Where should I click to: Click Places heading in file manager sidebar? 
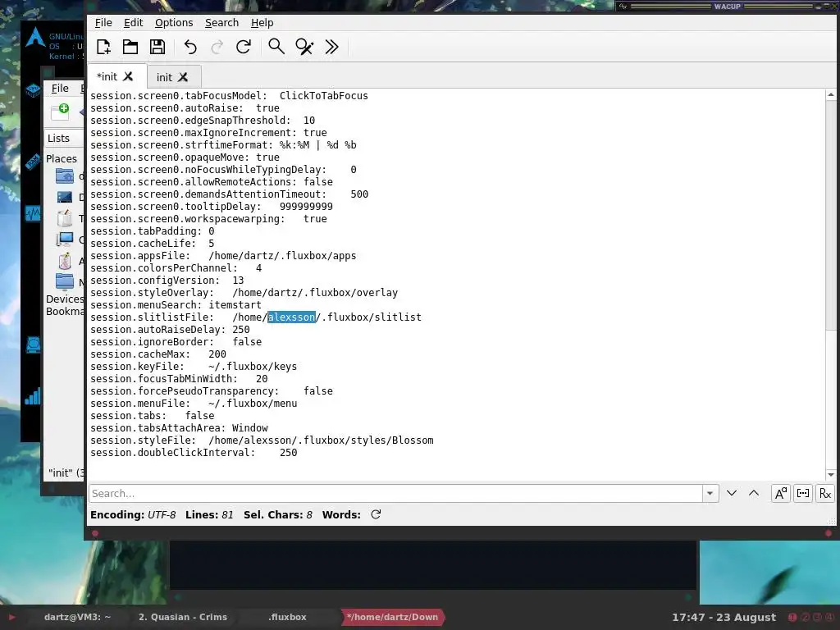click(x=61, y=158)
